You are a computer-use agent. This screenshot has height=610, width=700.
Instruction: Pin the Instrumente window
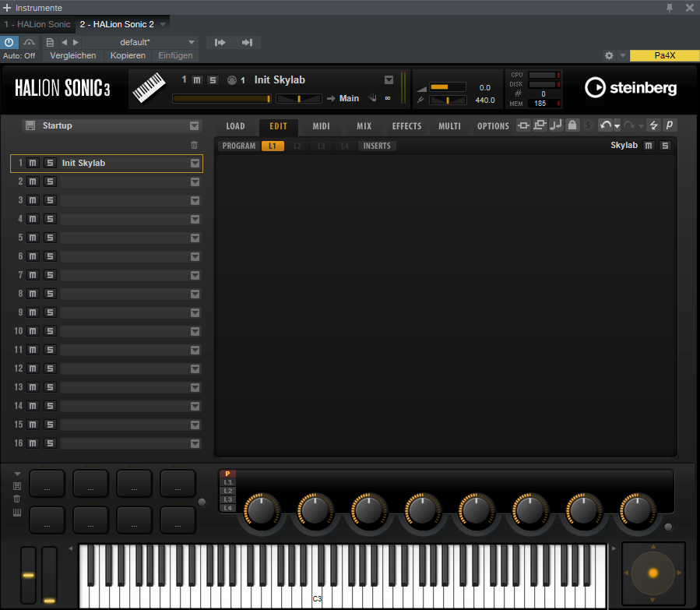click(x=670, y=8)
